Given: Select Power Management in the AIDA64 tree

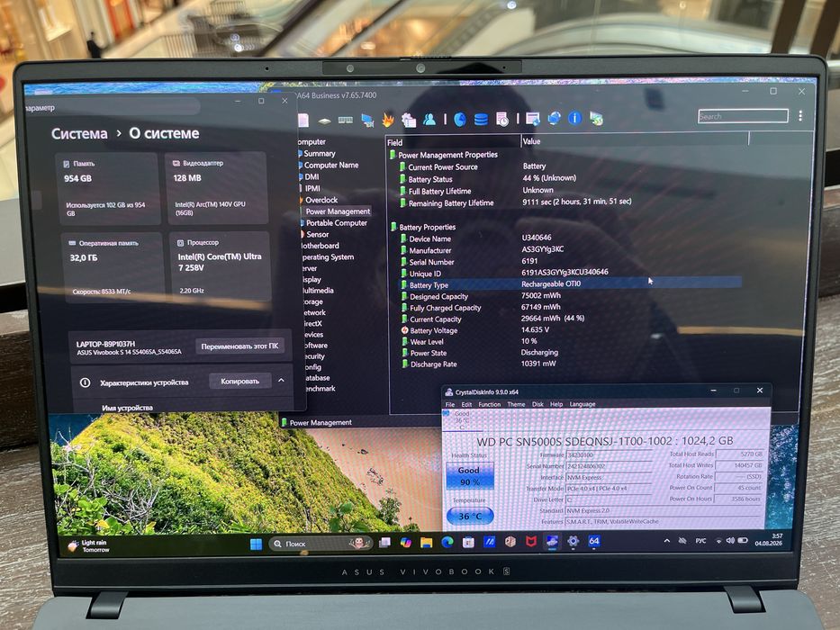Looking at the screenshot, I should pos(338,211).
